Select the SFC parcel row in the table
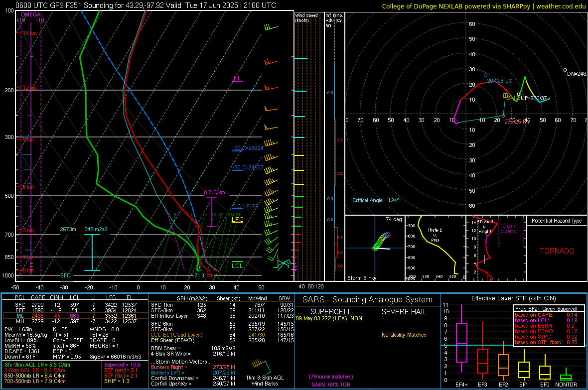The height and width of the screenshot is (390, 588). coord(75,305)
